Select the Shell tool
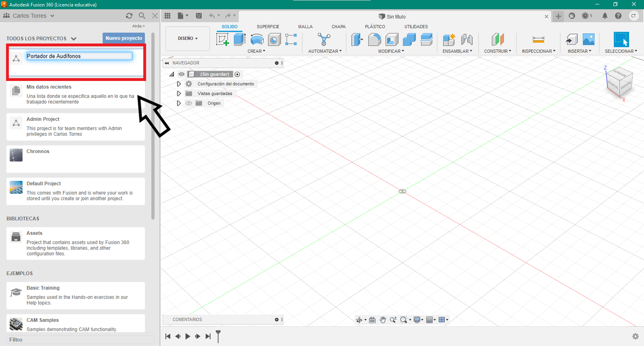Viewport: 644px width, 346px height. [392, 39]
